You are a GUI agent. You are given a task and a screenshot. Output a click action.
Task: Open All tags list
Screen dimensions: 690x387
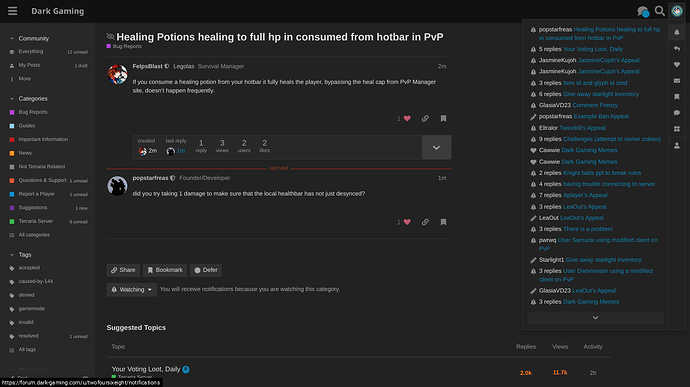[x=27, y=350]
